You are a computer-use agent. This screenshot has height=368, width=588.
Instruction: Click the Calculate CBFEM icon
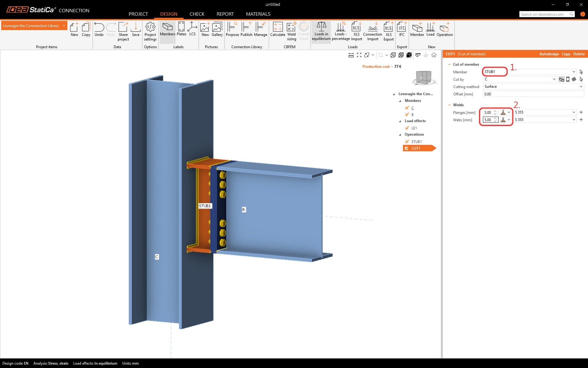pyautogui.click(x=277, y=30)
